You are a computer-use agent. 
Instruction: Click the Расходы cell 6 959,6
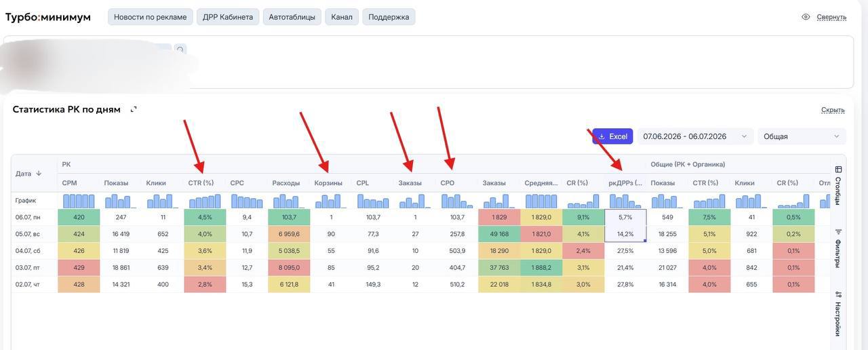(289, 234)
